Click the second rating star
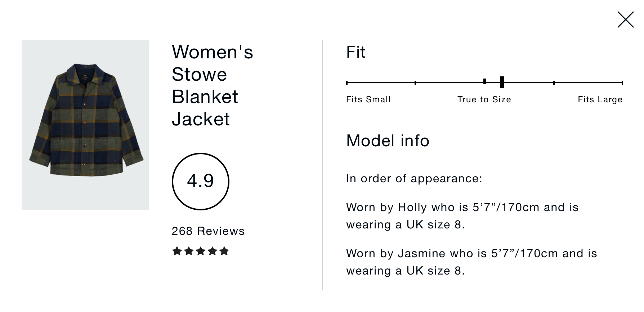Viewport: 644px width, 312px height. click(189, 251)
